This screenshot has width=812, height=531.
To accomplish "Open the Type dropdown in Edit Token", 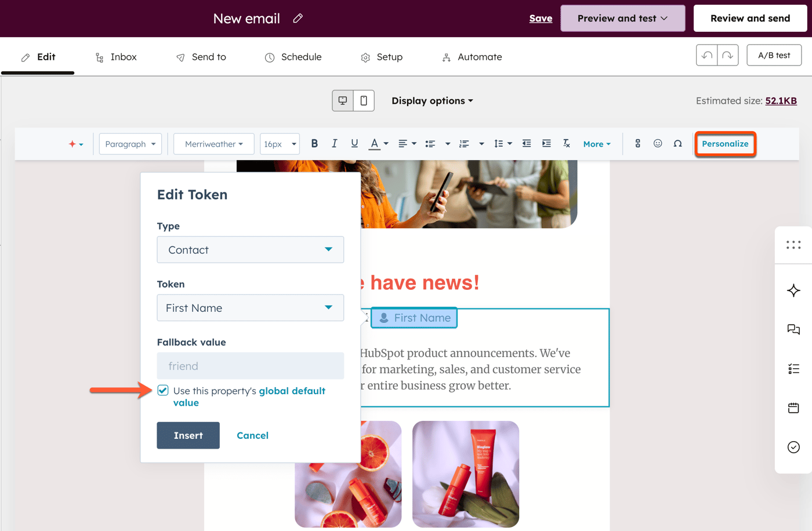I will (250, 249).
